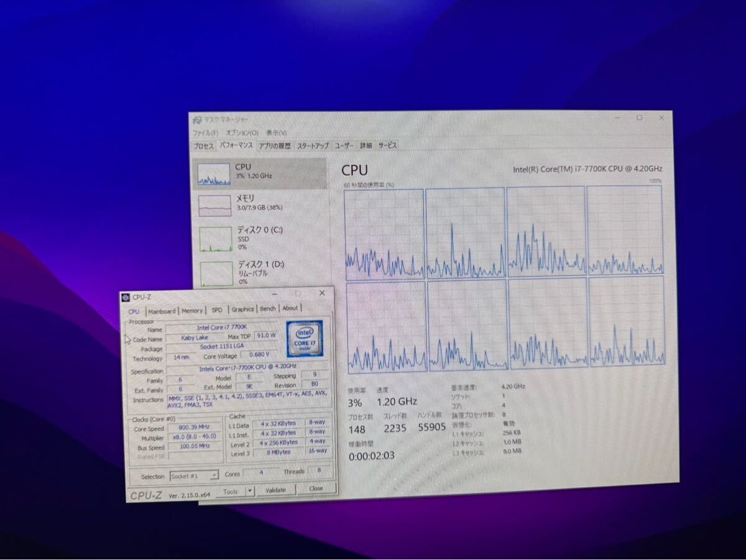
Task: Show the サービス tab
Action: 387,145
